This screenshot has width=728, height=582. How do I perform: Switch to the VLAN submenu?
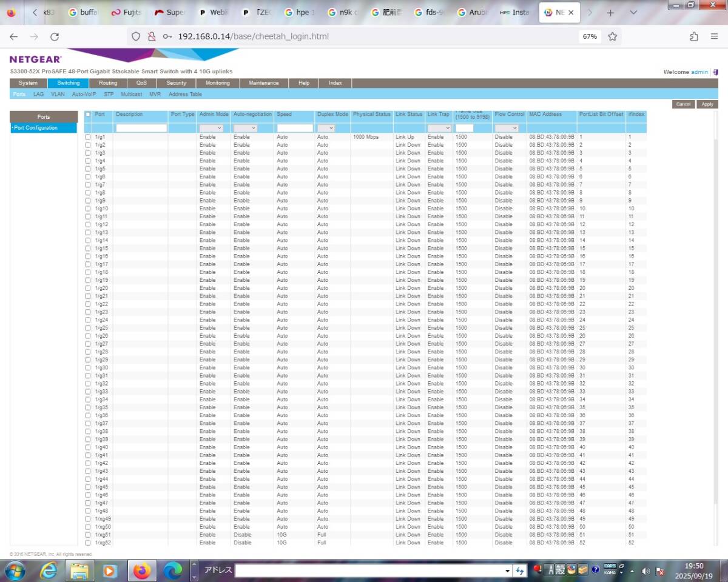58,95
